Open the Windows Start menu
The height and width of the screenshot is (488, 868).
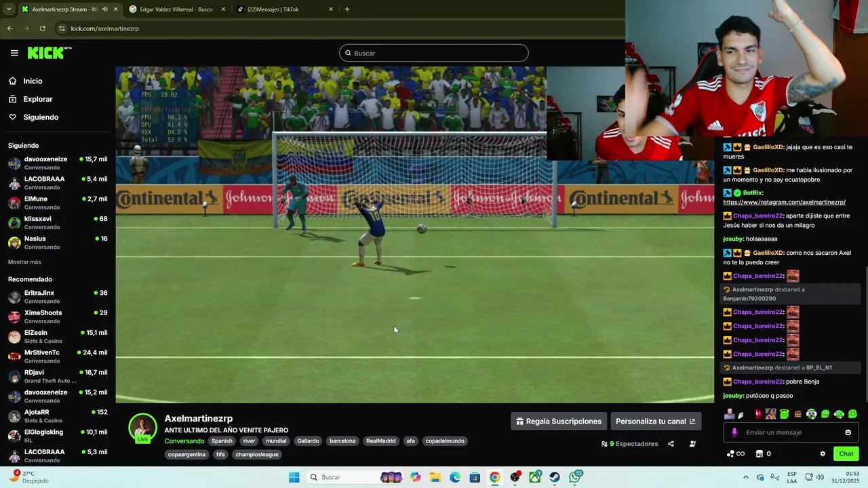coord(294,477)
